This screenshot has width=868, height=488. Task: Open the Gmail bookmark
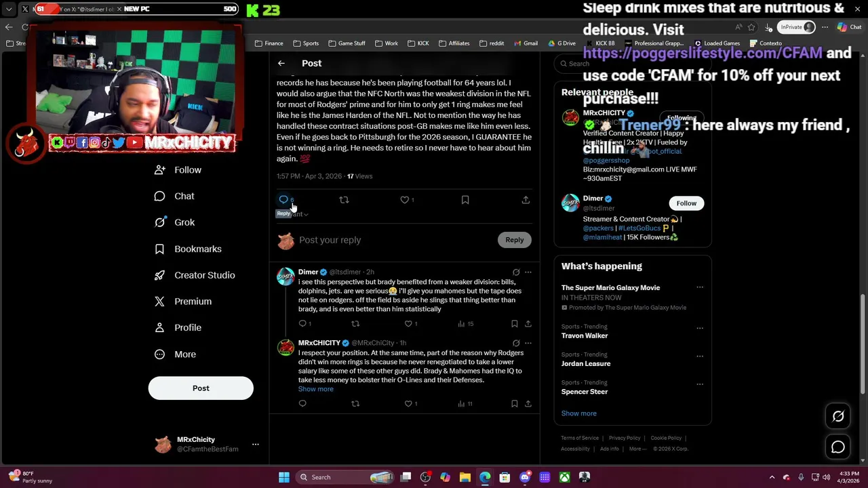(526, 43)
